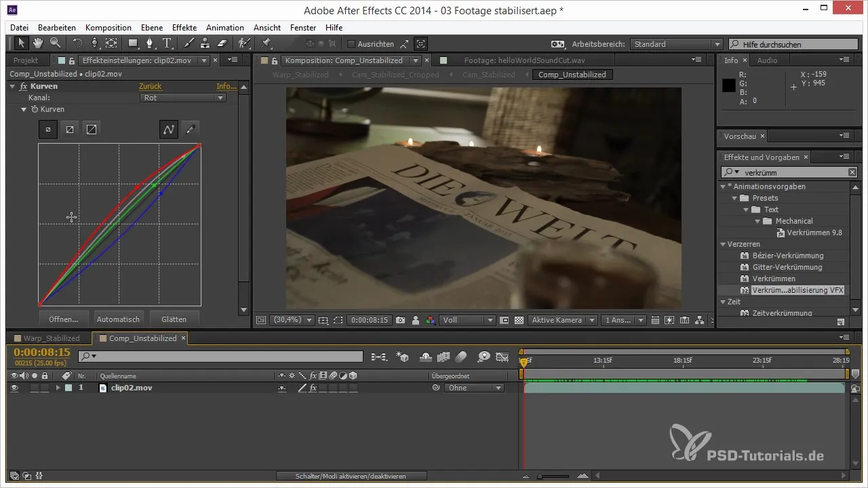This screenshot has width=868, height=488.
Task: Open Arbeitsbereich Standard dropdown
Action: [x=676, y=44]
